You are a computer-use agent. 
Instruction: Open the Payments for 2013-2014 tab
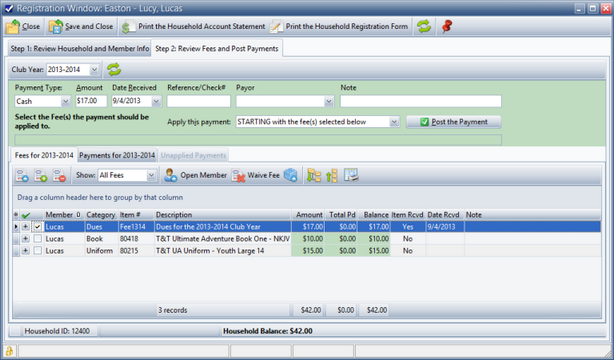click(117, 156)
